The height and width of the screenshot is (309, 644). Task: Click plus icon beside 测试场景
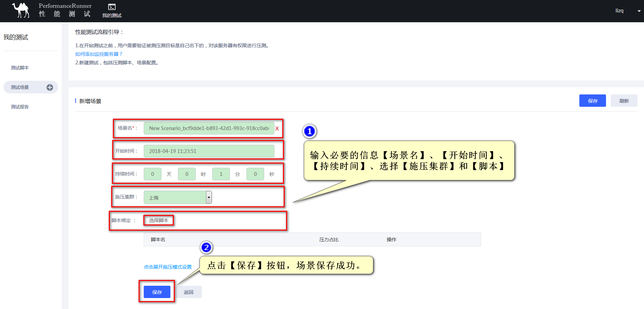(50, 88)
